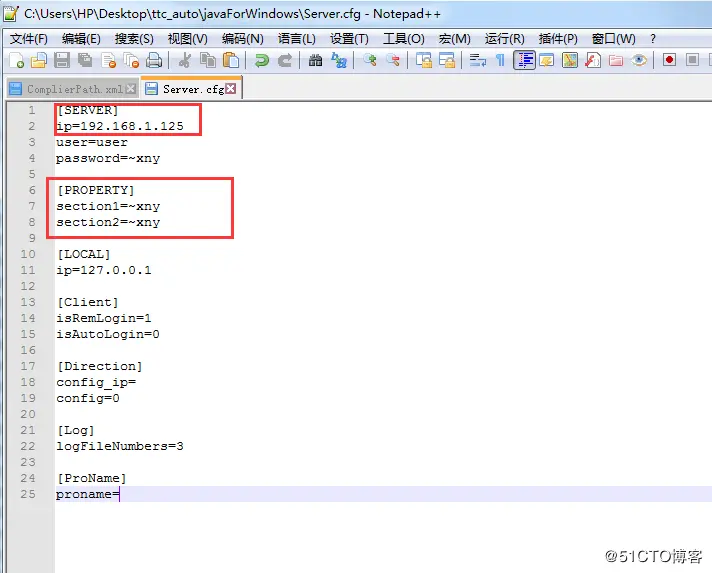Click the isAutoLogin=0 line
Image resolution: width=712 pixels, height=573 pixels.
[x=108, y=334]
